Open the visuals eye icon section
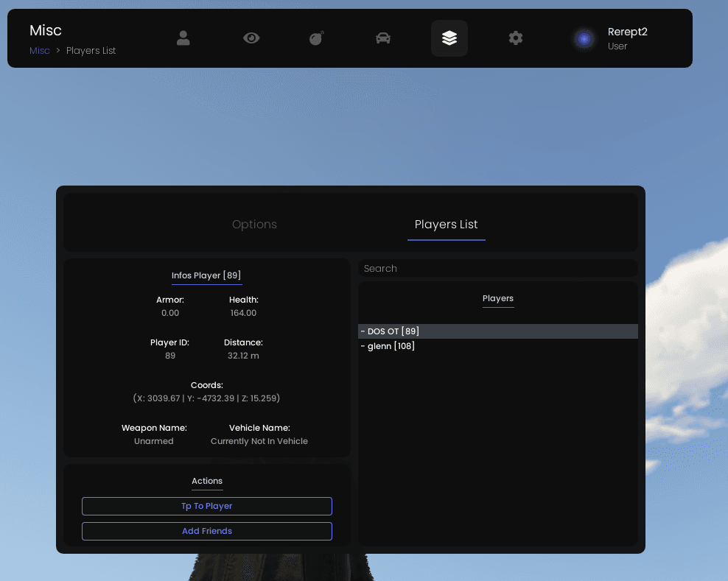The image size is (728, 581). pos(251,38)
